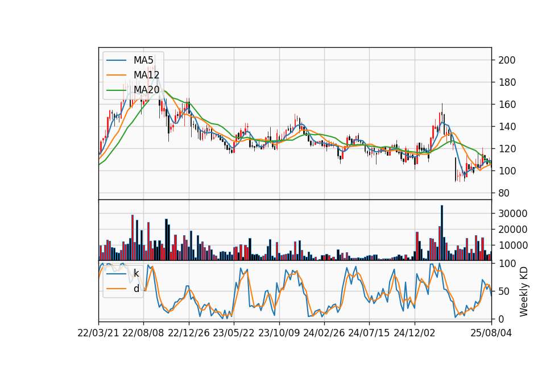Click the 23/10/09 date label
Viewport: 546px width, 392px height.
[279, 333]
